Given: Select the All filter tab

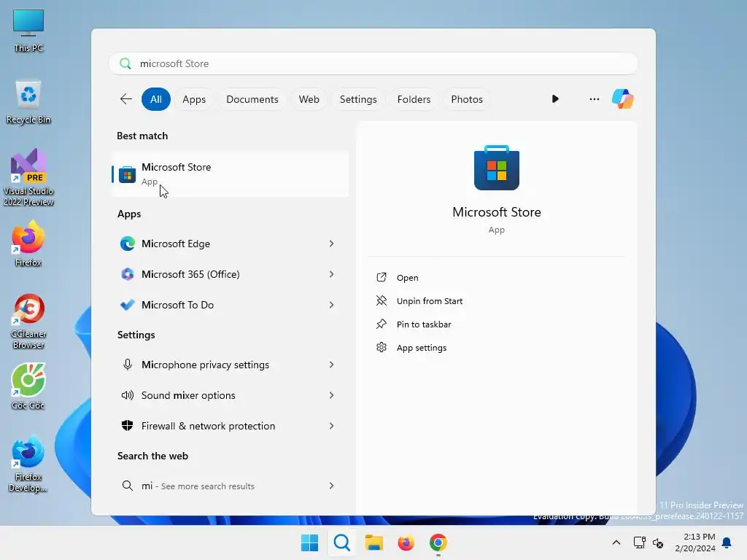Looking at the screenshot, I should coord(156,99).
